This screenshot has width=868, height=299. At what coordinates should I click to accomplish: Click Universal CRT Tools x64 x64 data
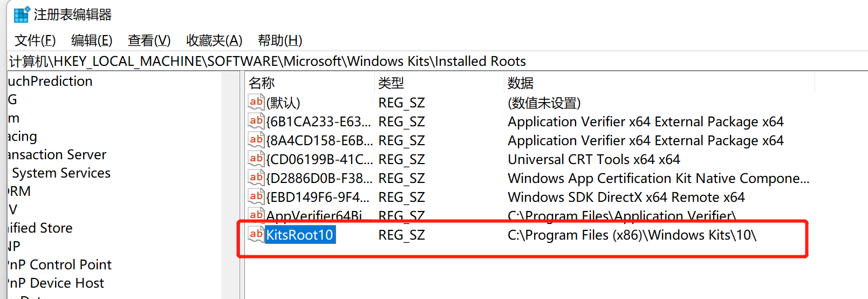click(594, 159)
